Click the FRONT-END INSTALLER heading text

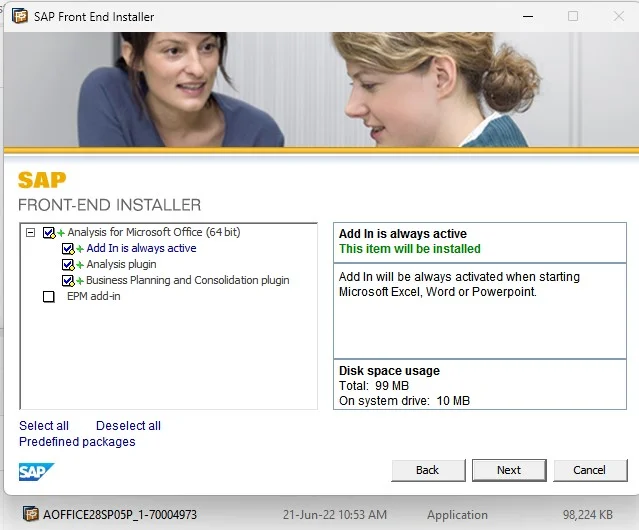tap(110, 205)
